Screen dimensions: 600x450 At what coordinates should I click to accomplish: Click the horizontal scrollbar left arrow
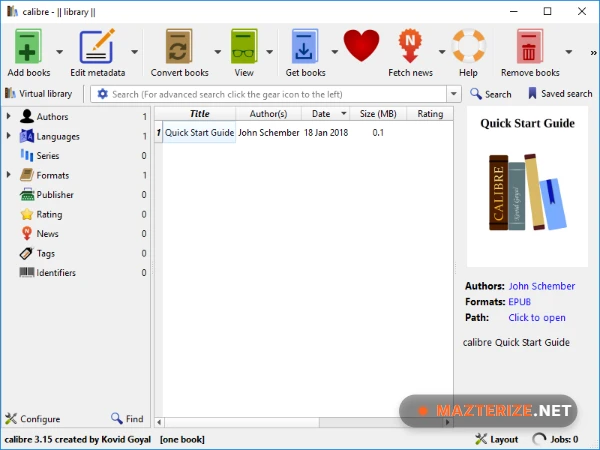tap(159, 422)
